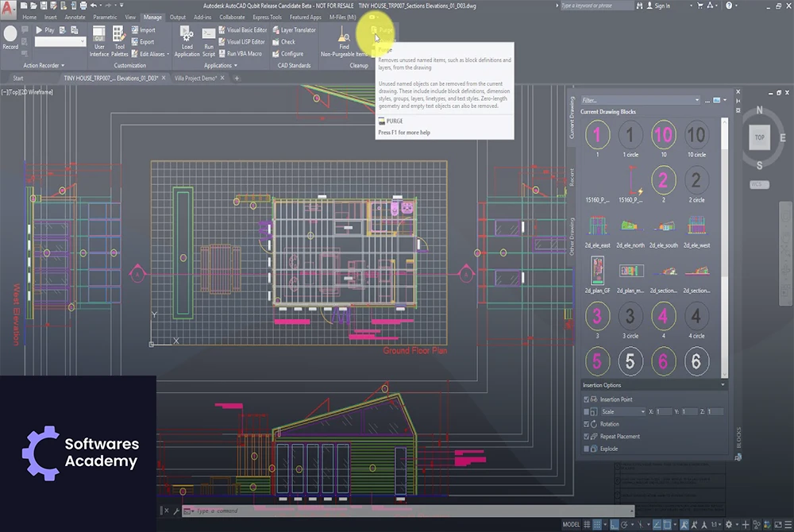The width and height of the screenshot is (794, 532).
Task: Switch to the Annotate ribbon tab
Action: tap(75, 17)
